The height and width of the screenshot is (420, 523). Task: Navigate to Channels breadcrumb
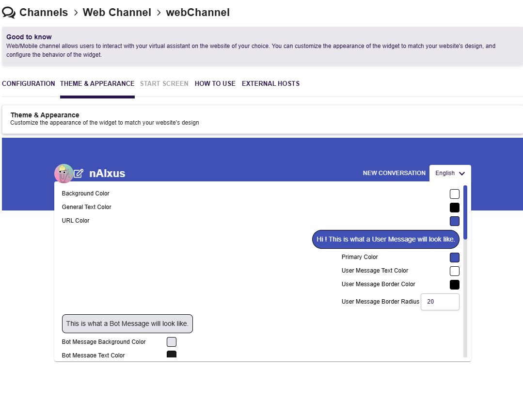(44, 12)
